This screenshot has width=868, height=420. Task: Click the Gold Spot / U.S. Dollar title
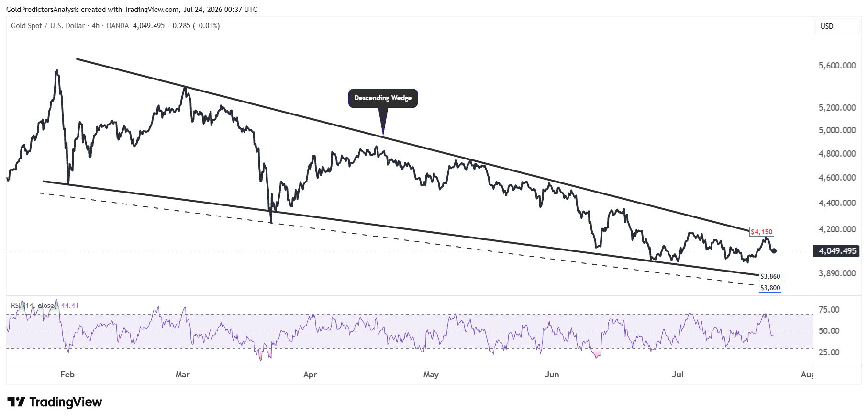(x=48, y=26)
